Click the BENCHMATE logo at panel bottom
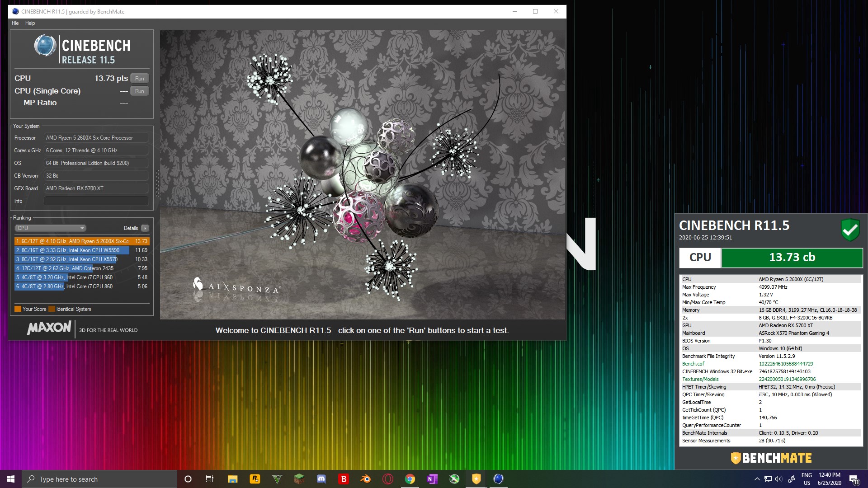 pyautogui.click(x=771, y=458)
